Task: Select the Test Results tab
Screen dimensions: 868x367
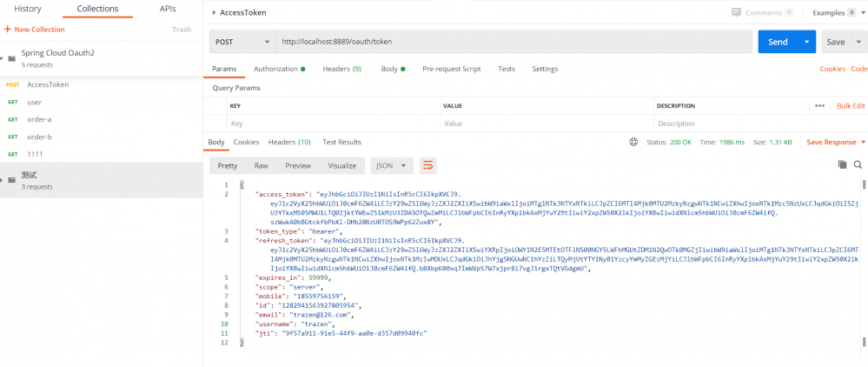Action: (341, 143)
